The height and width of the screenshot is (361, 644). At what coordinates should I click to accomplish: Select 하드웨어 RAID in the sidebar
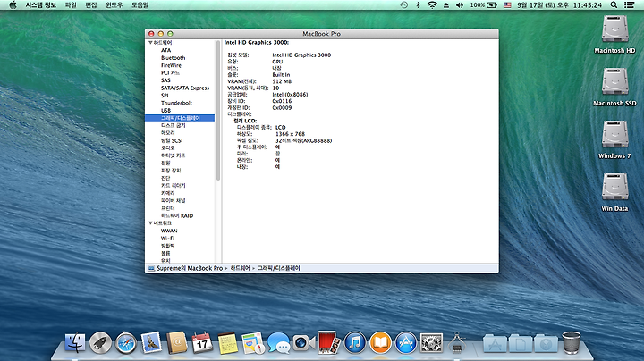tap(176, 215)
